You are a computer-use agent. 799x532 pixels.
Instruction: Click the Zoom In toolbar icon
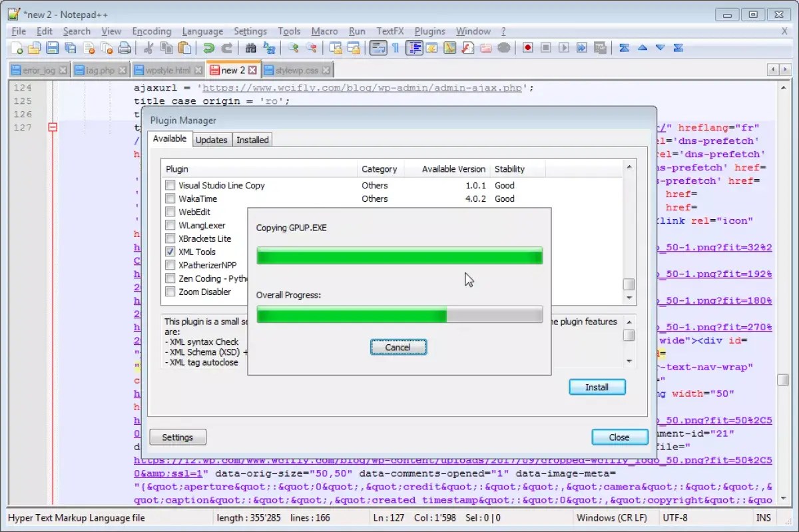(x=293, y=47)
